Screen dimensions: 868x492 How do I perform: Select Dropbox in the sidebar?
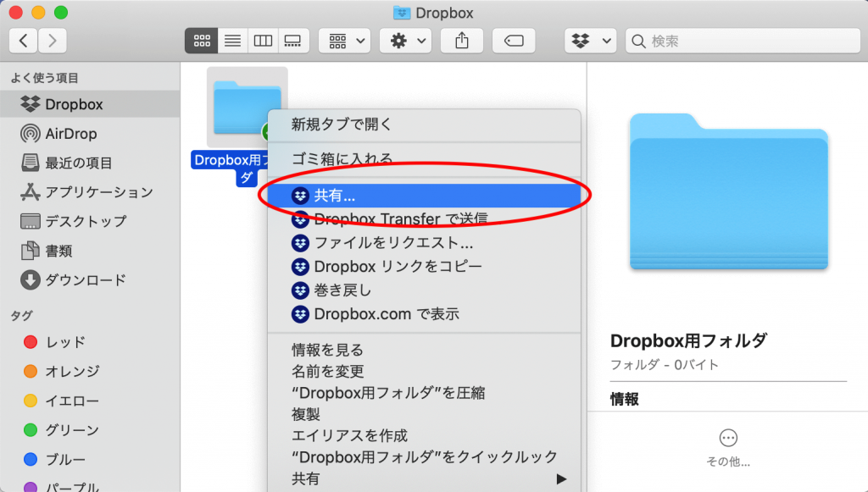pos(90,104)
